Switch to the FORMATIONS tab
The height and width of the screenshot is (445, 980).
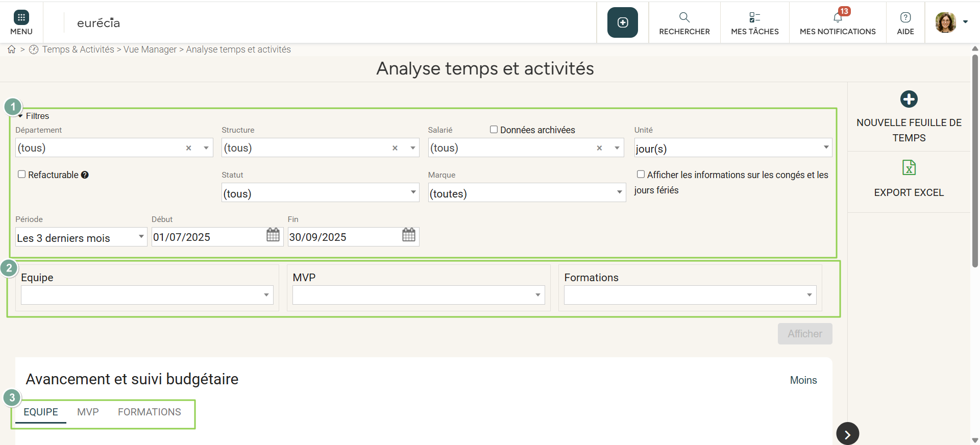click(x=149, y=412)
